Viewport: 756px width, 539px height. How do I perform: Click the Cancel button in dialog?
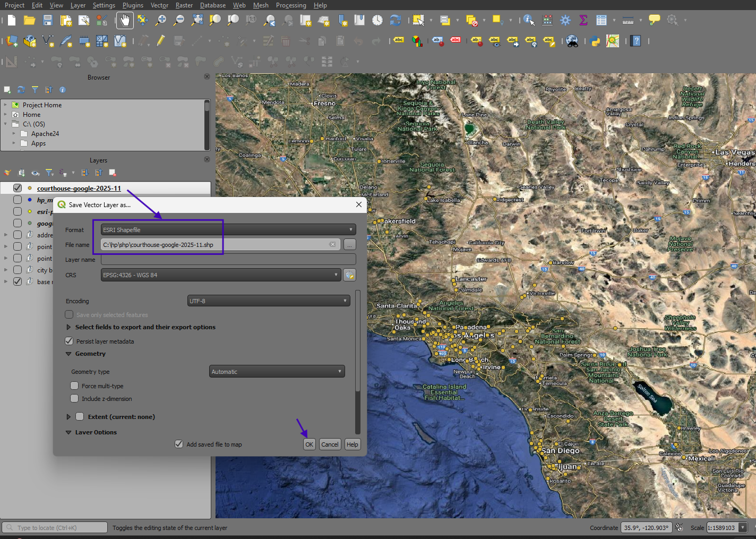(x=330, y=444)
